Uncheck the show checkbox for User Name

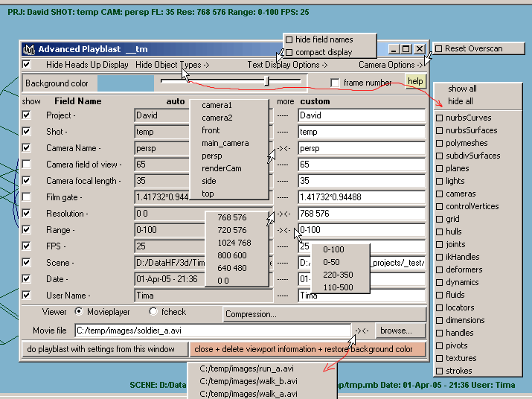pyautogui.click(x=27, y=295)
